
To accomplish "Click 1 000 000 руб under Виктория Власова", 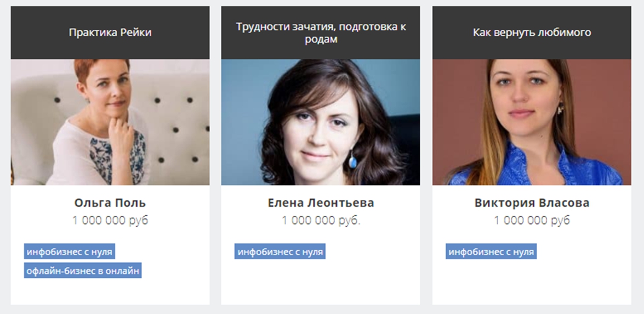I will click(532, 221).
